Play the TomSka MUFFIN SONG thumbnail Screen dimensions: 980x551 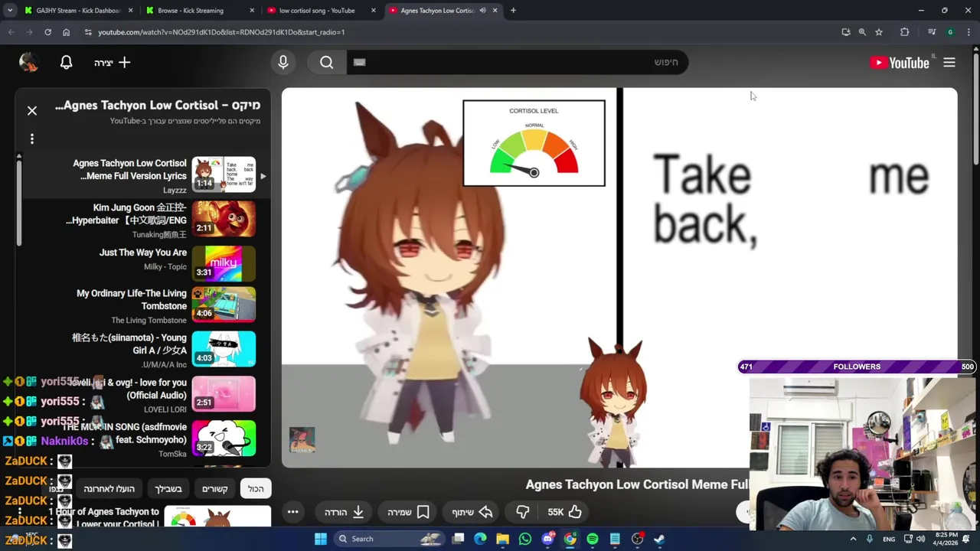224,439
